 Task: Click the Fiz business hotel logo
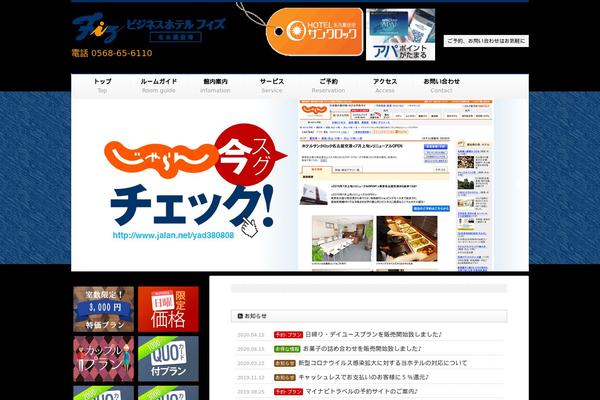149,28
